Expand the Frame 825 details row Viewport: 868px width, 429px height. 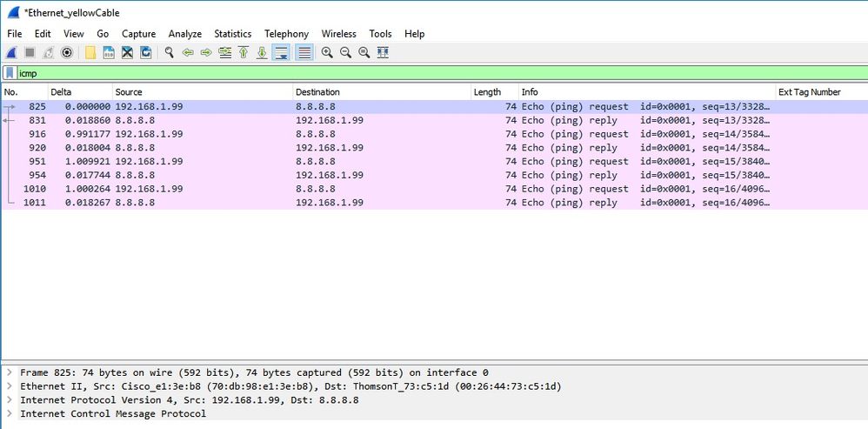pyautogui.click(x=10, y=372)
